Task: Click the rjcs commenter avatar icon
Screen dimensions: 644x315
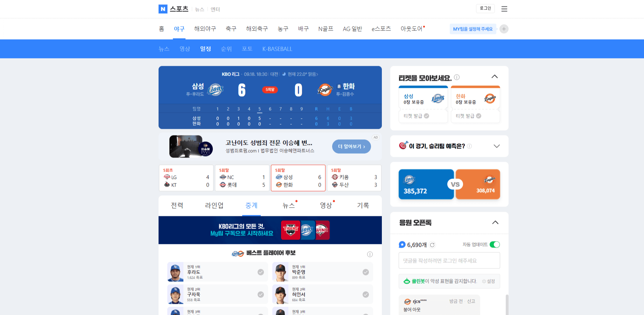Action: [407, 301]
